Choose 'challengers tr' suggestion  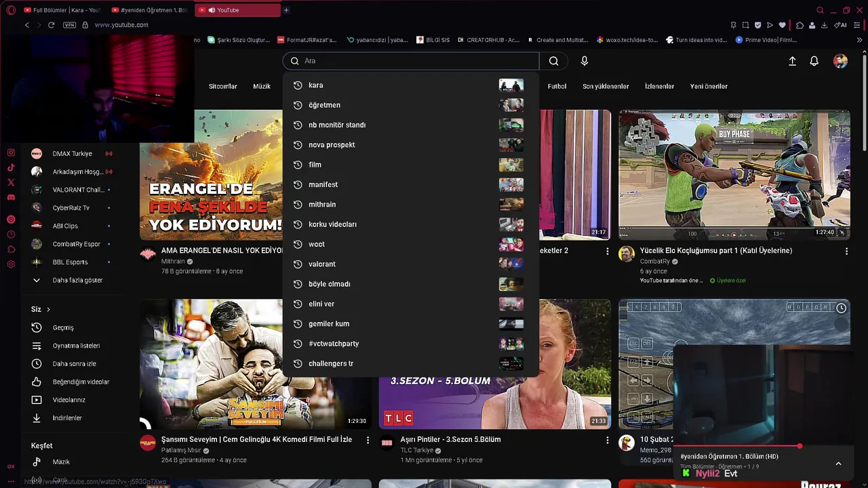(x=410, y=363)
